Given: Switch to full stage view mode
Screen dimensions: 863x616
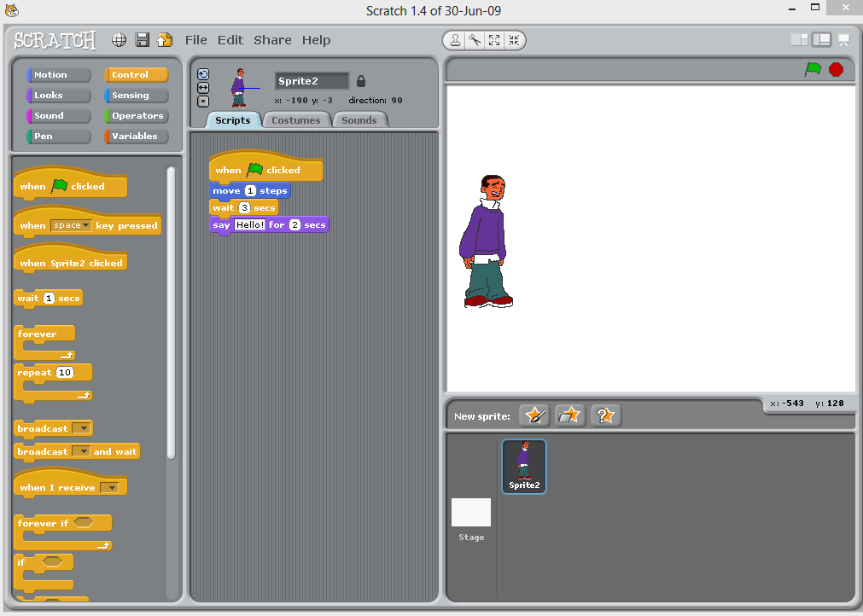Looking at the screenshot, I should point(821,39).
